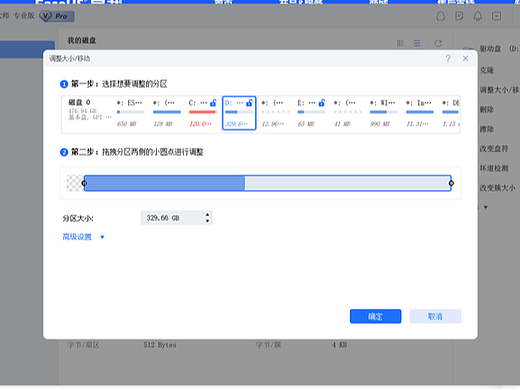The height and width of the screenshot is (390, 520).
Task: Click 调整大小/移动 in right panel
Action: [x=499, y=90]
